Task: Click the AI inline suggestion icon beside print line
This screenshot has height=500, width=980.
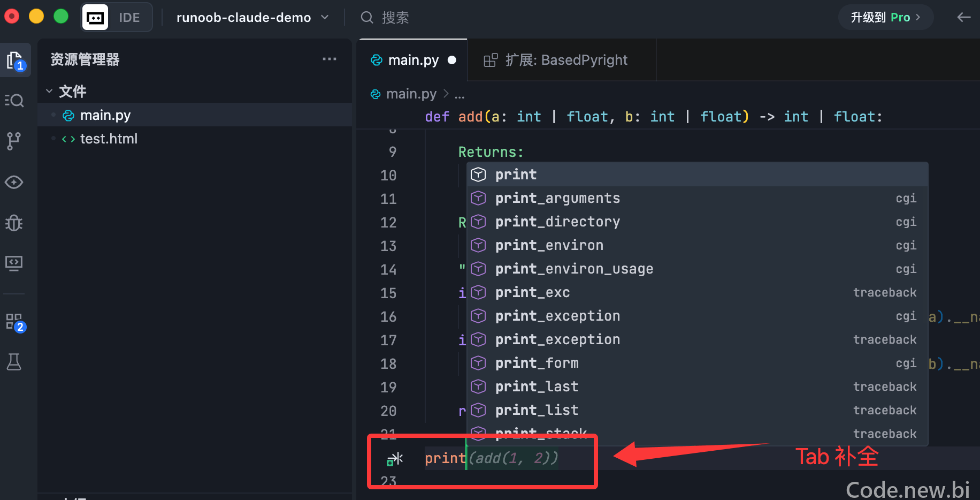Action: click(395, 459)
